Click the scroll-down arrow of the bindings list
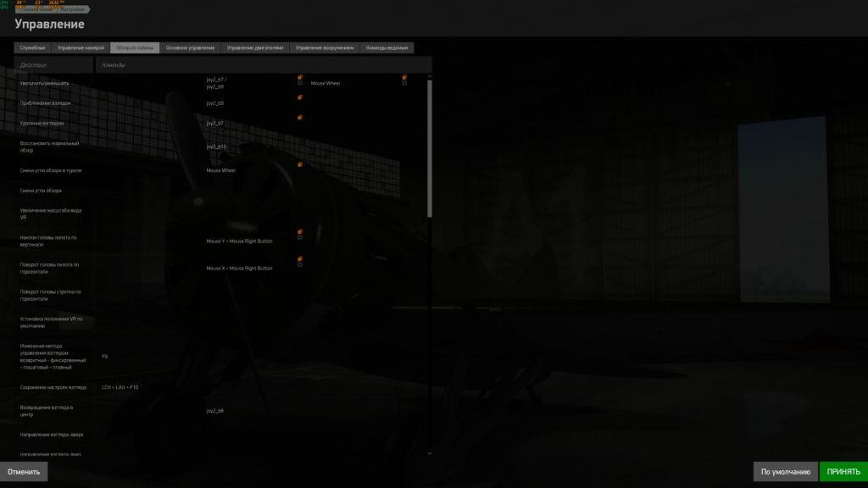 pos(430,453)
